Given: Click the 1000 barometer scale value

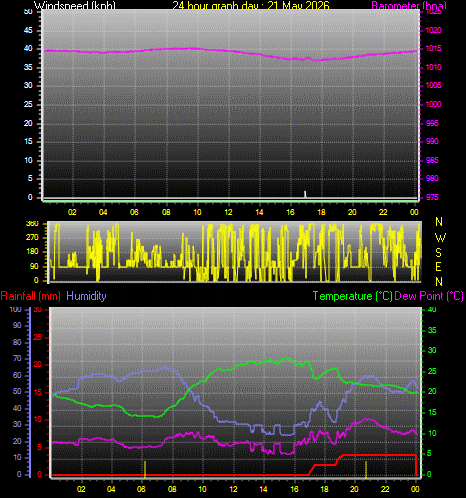Looking at the screenshot, I should tap(433, 104).
